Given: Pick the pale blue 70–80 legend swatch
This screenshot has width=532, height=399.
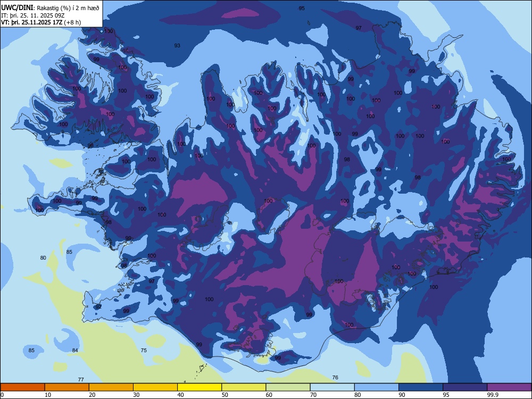Looking at the screenshot, I should pyautogui.click(x=332, y=387).
